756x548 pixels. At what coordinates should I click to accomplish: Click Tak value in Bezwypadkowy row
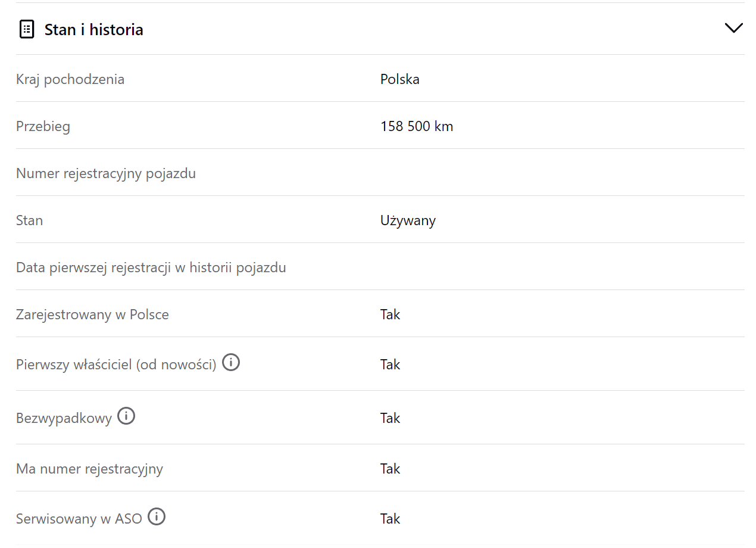pyautogui.click(x=391, y=418)
